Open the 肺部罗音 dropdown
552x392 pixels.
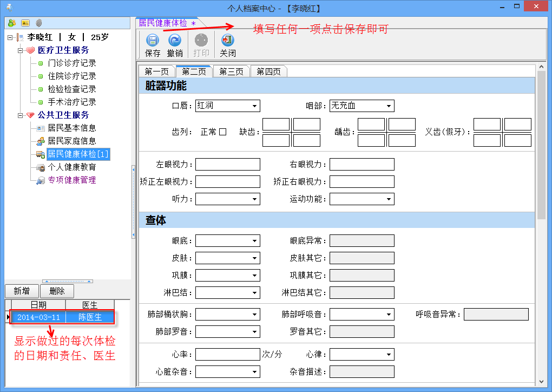[254, 332]
